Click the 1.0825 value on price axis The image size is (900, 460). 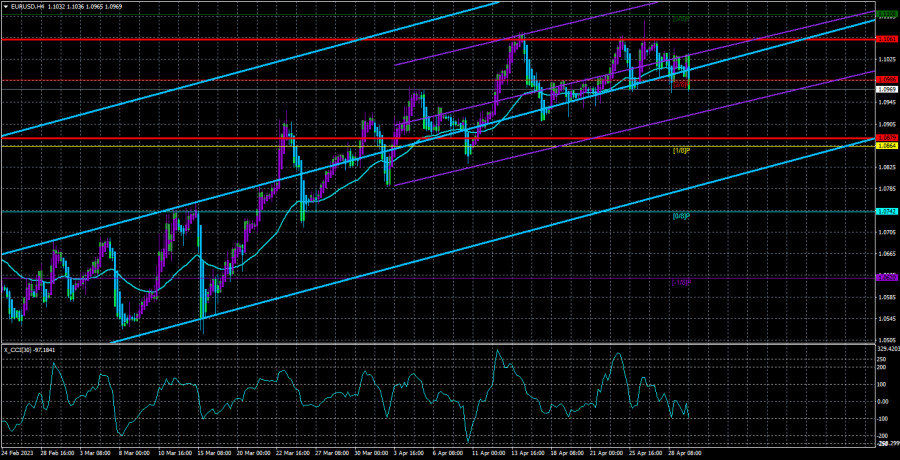pyautogui.click(x=885, y=167)
